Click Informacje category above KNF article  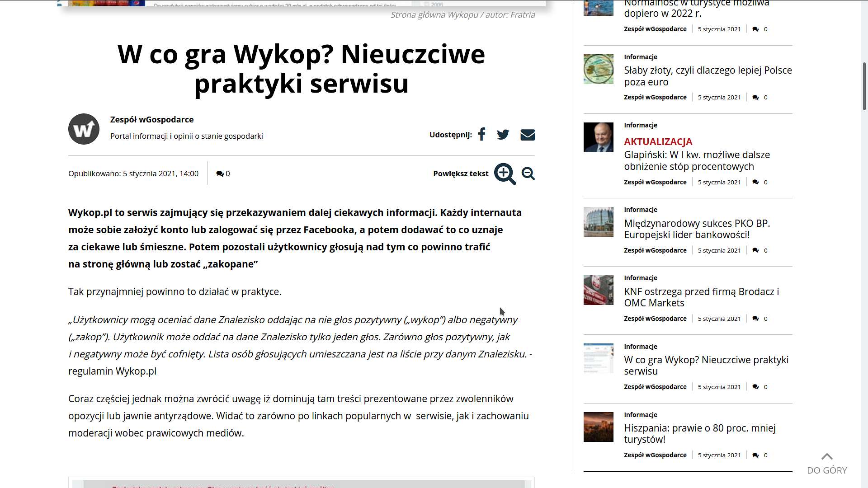coord(641,278)
